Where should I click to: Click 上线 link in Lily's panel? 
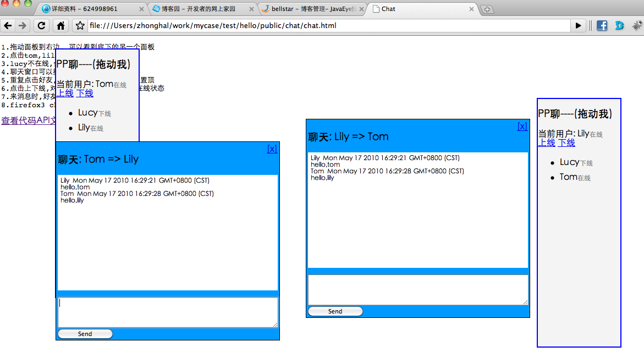547,142
